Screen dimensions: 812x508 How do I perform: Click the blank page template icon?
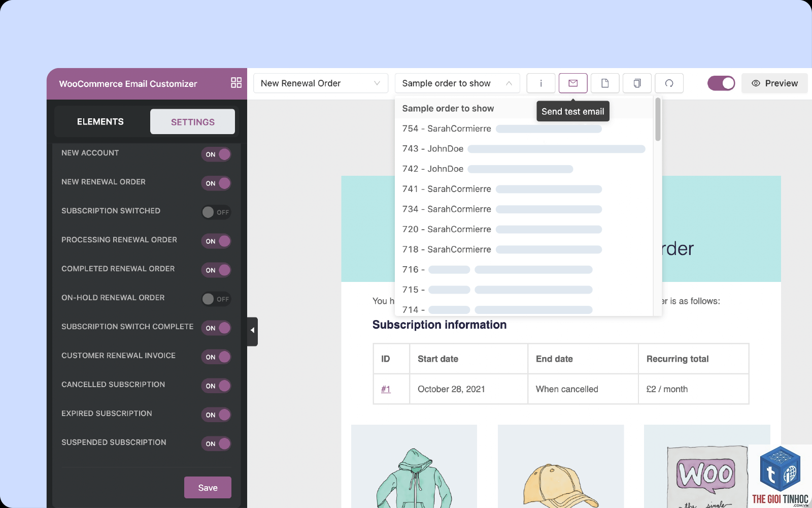coord(605,83)
